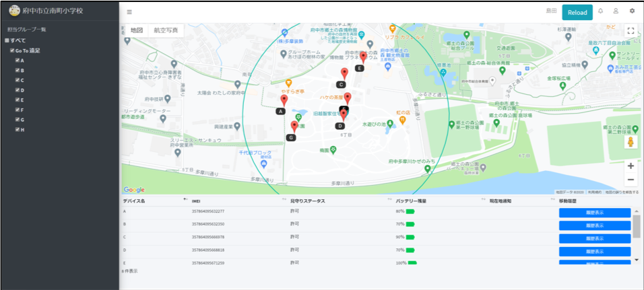Uncheck device G in the group list
This screenshot has width=644, height=290.
pyautogui.click(x=18, y=119)
